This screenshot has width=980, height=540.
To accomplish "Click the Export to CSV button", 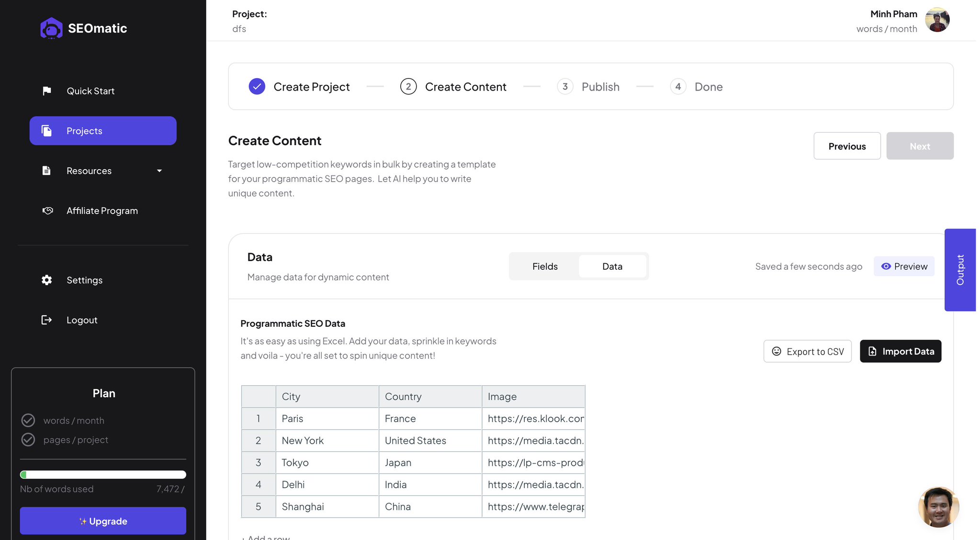I will click(807, 351).
